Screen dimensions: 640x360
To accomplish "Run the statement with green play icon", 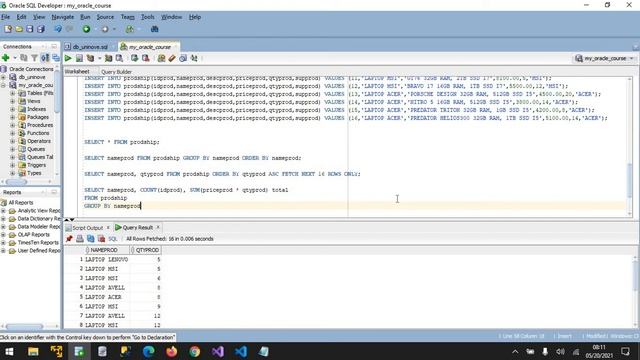I will [68, 58].
